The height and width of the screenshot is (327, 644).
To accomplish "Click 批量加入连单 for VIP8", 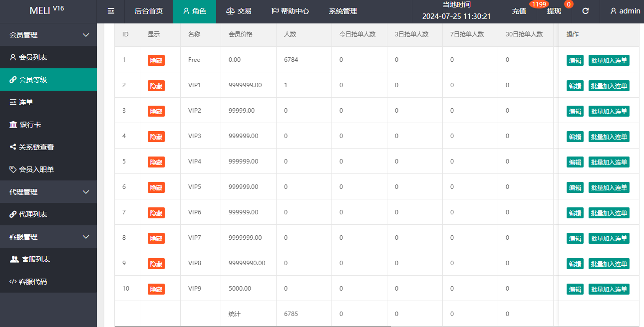I will tap(609, 264).
